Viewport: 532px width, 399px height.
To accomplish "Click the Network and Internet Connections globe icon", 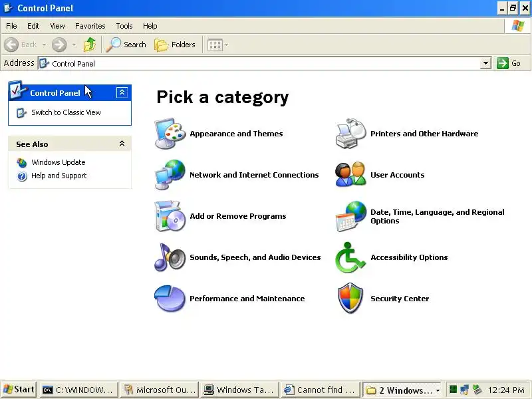I will [x=170, y=175].
